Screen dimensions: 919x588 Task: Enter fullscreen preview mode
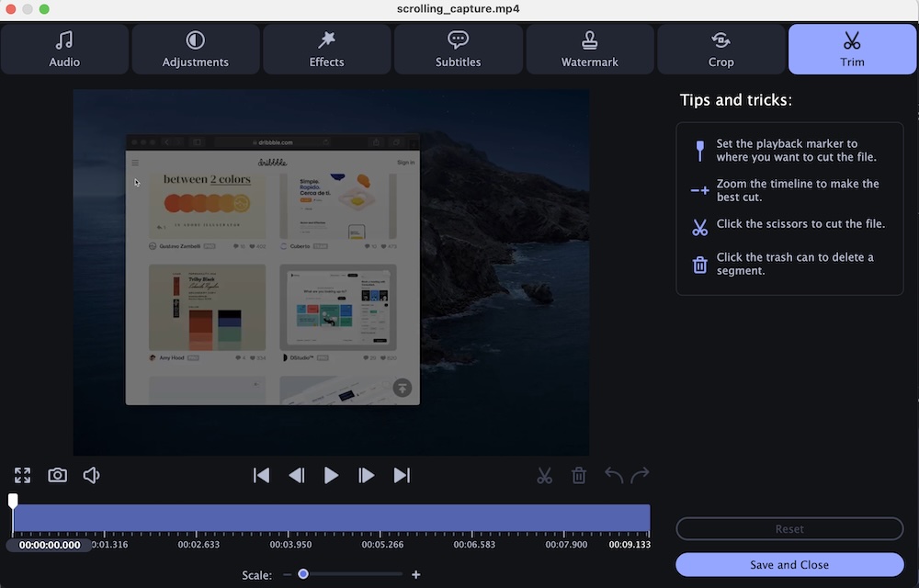[23, 475]
